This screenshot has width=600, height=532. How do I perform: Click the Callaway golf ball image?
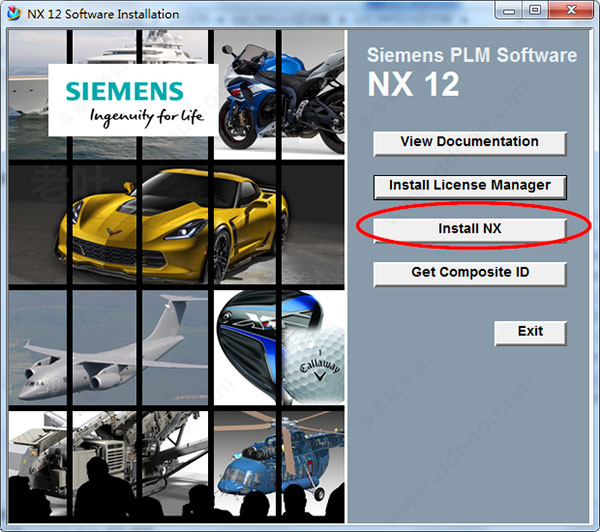tap(314, 364)
